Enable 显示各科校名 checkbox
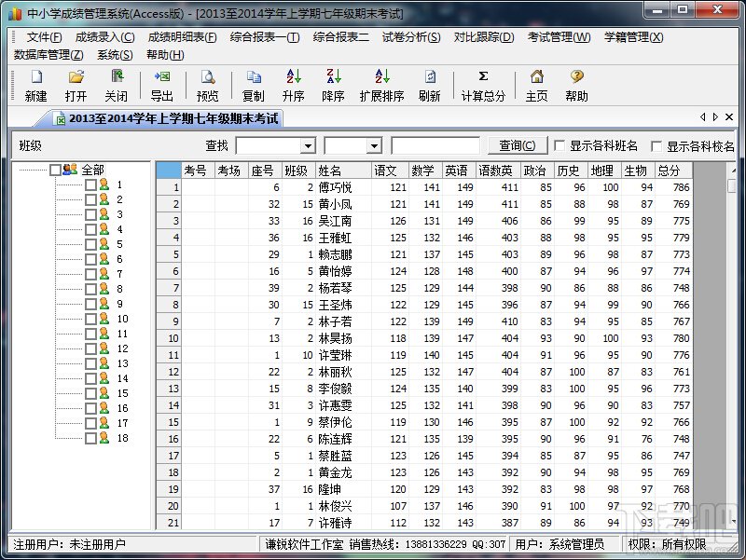 (656, 146)
